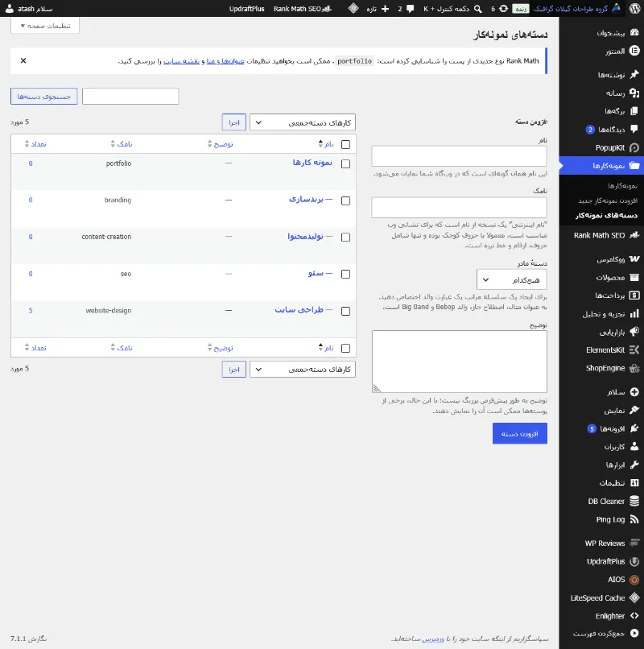644x649 pixels.
Task: Check the box for the branding row
Action: [x=345, y=200]
